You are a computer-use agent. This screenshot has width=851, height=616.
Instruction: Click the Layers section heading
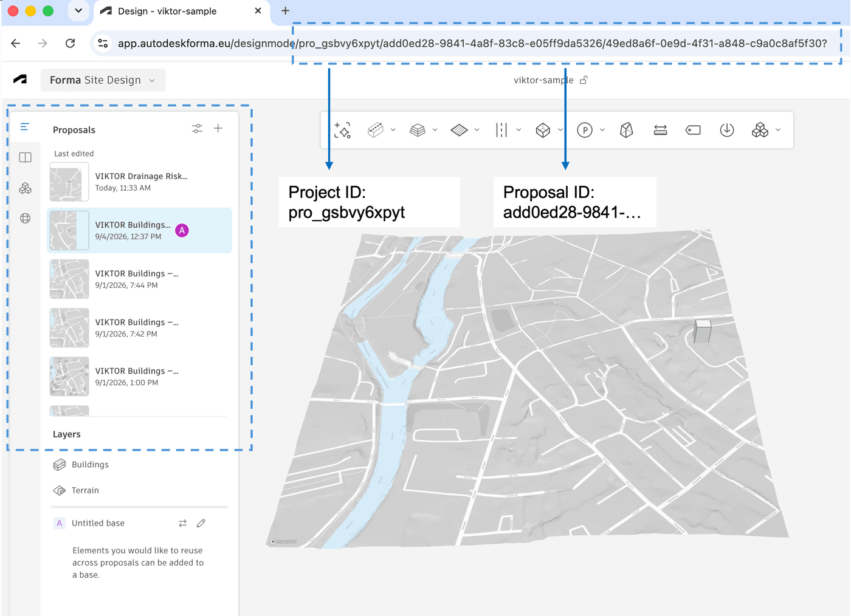click(x=66, y=434)
